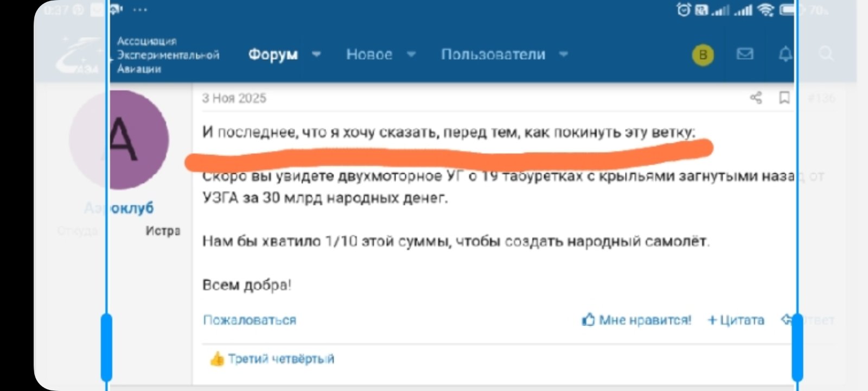Select the Пользователи menu item
Screen dimensions: 868x391
pos(493,54)
